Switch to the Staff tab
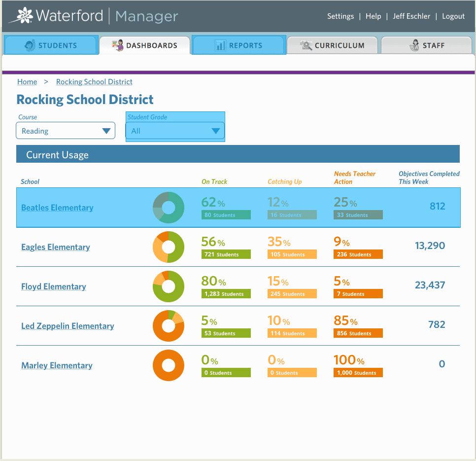Viewport: 476px width, 461px height. [x=427, y=45]
